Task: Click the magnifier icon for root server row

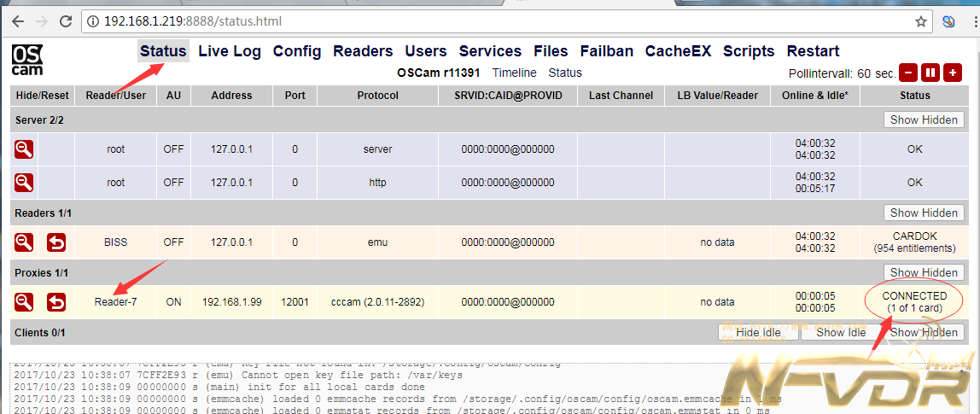Action: [x=24, y=149]
